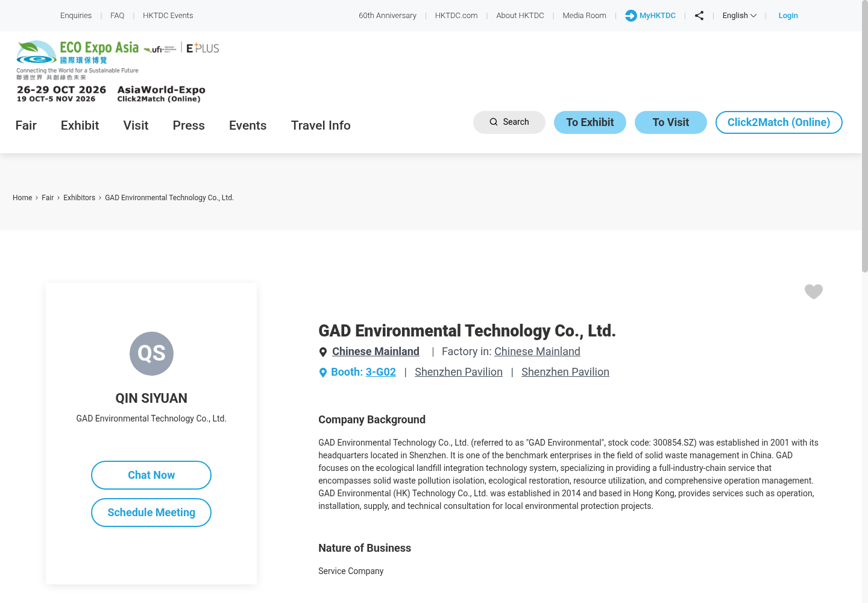This screenshot has height=603, width=868.
Task: Click the Login link
Action: point(788,16)
